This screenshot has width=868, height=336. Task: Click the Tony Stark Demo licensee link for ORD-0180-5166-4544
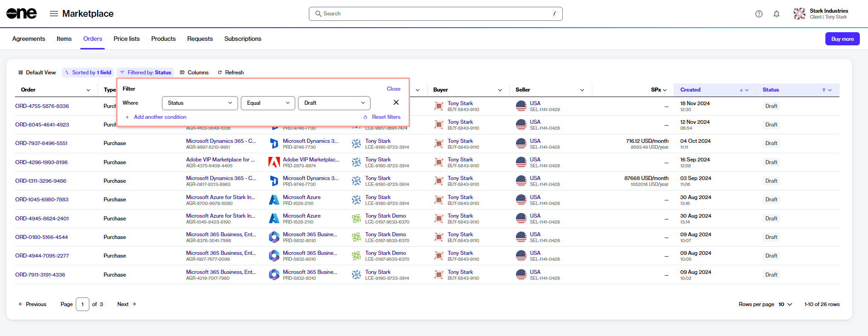[385, 234]
